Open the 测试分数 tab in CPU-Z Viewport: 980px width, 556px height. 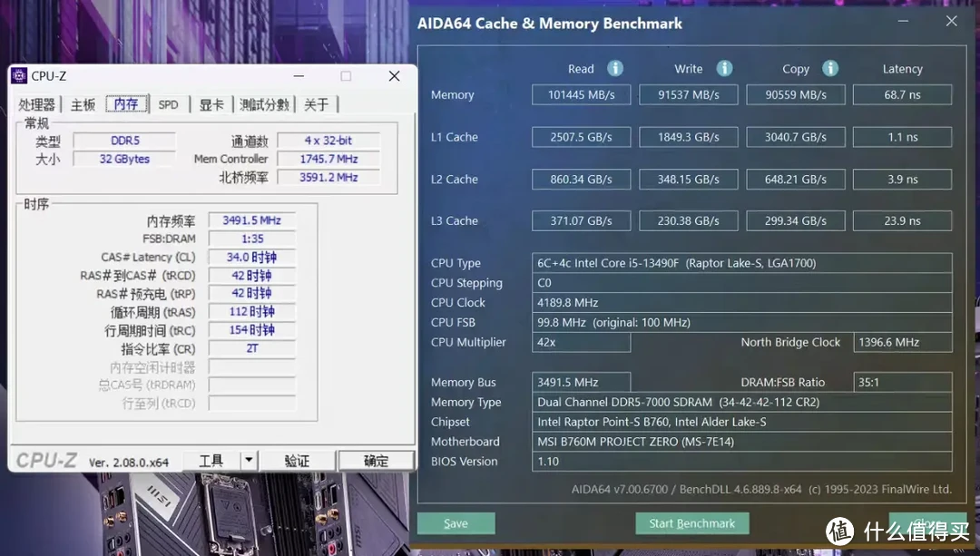(x=264, y=104)
